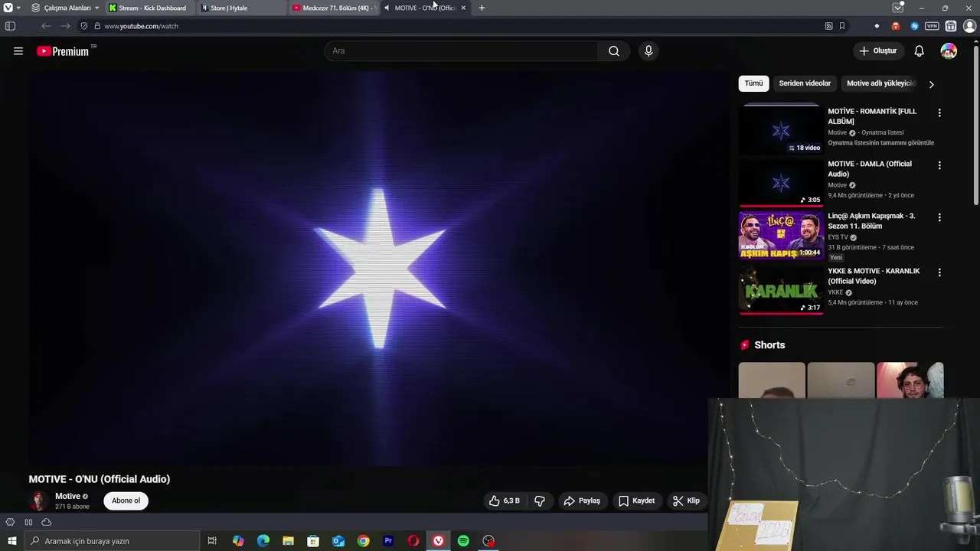Go back to previous page
980x551 pixels.
(46, 26)
